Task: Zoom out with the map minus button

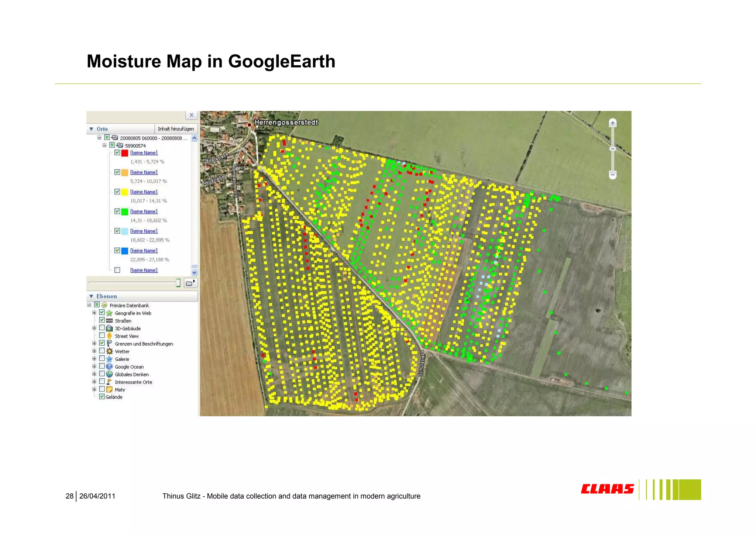Action: click(613, 175)
